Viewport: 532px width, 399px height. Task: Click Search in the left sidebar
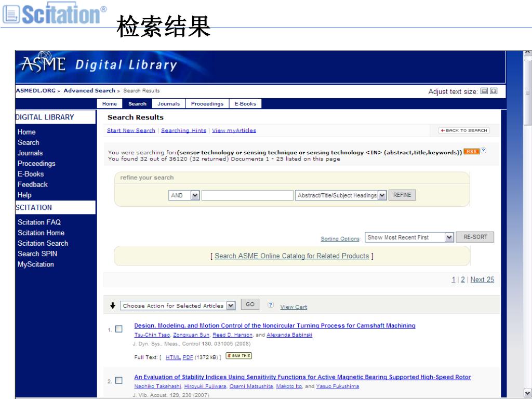click(29, 142)
